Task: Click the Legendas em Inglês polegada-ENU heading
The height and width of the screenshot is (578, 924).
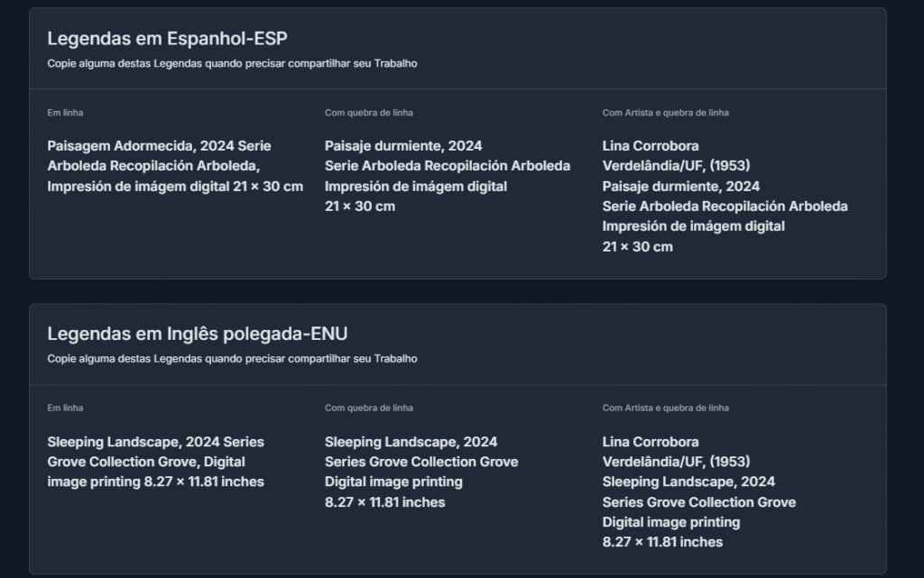Action: coord(198,334)
